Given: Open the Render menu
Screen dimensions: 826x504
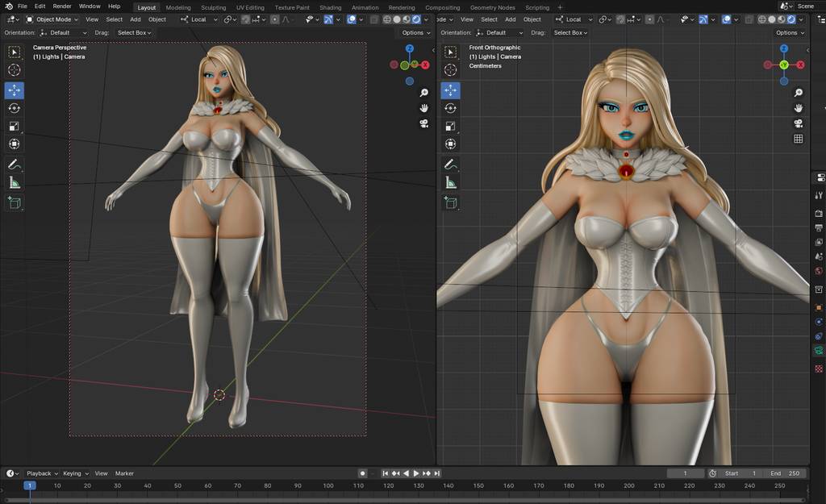Looking at the screenshot, I should (62, 6).
